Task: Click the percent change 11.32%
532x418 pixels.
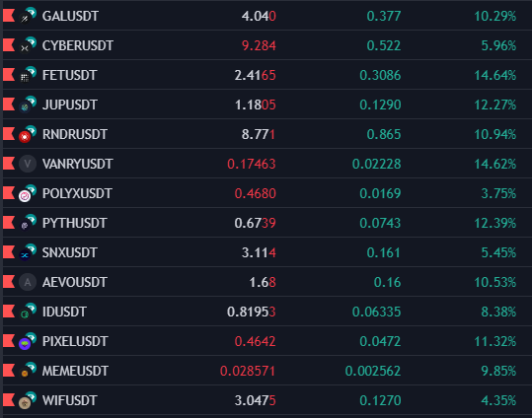Action: (x=495, y=341)
